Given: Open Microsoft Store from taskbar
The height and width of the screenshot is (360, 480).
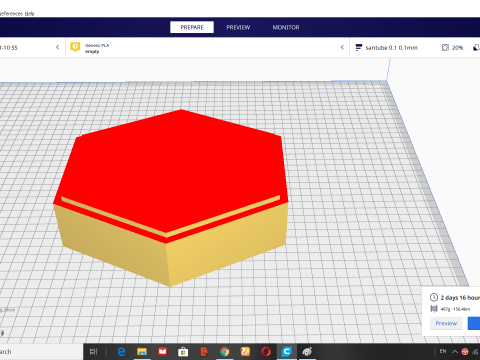Looking at the screenshot, I should [183, 352].
